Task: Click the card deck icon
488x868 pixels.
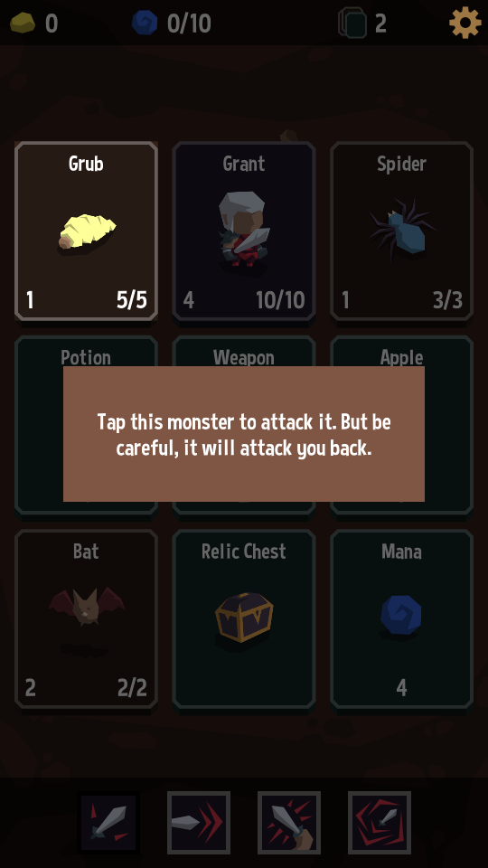Action: [x=353, y=23]
